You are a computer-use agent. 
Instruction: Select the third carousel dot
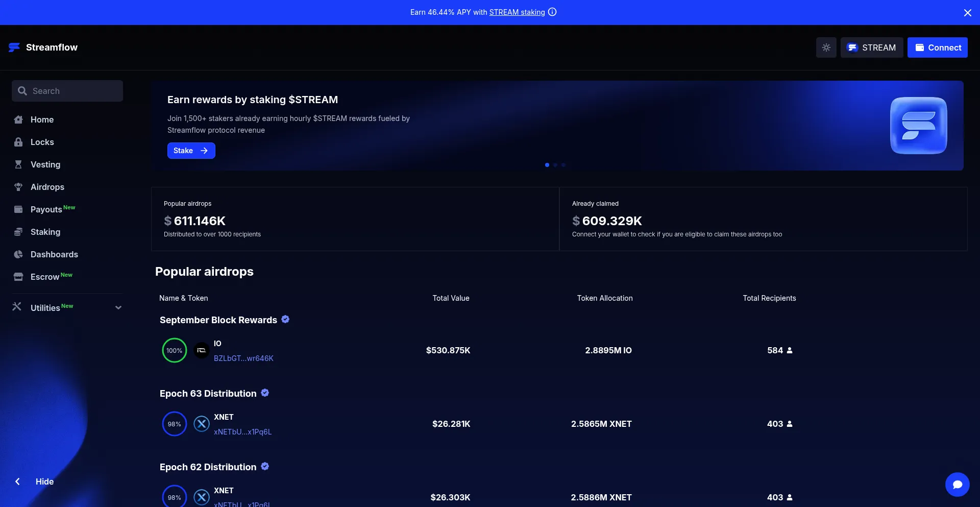point(563,165)
